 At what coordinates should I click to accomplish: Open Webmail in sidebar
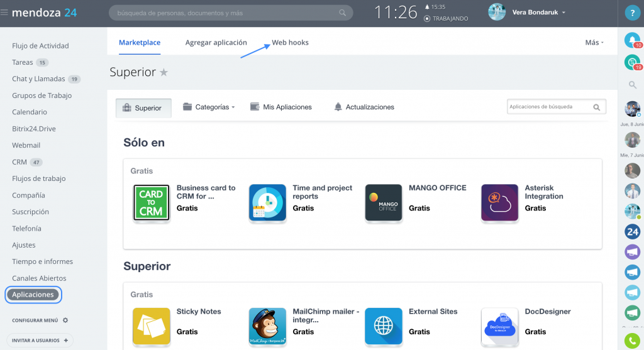pos(26,145)
